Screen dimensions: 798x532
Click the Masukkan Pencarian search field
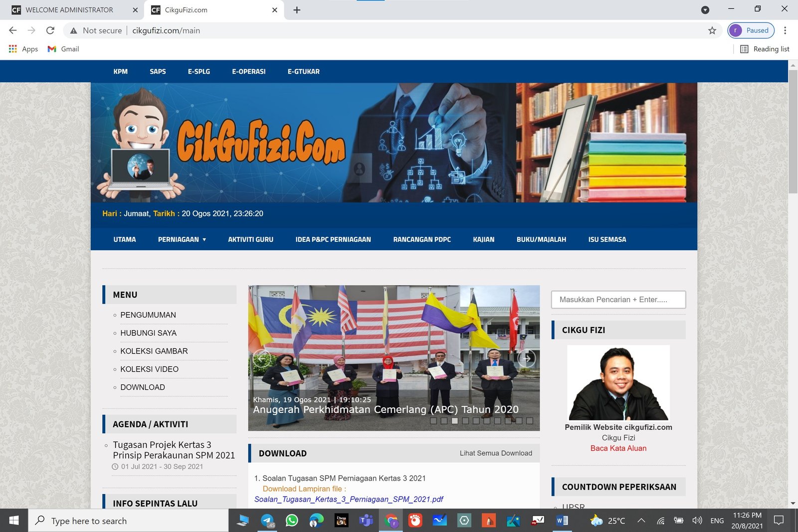(x=618, y=300)
